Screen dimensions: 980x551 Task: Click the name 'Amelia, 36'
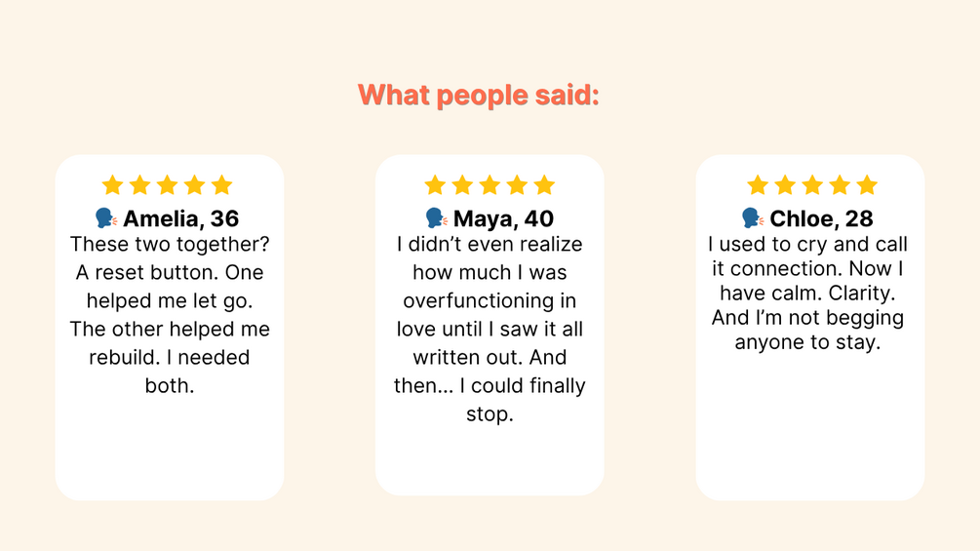(180, 218)
